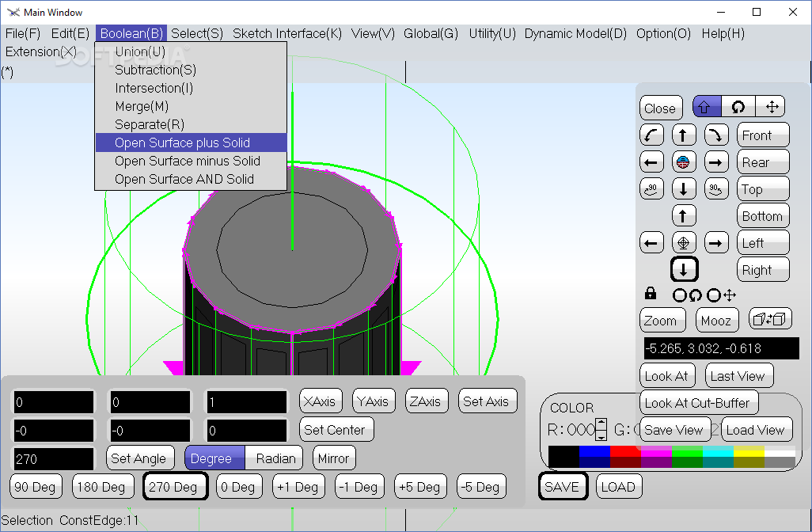Screen dimensions: 812x532
Task: Select Open Surface plus Solid
Action: point(191,142)
